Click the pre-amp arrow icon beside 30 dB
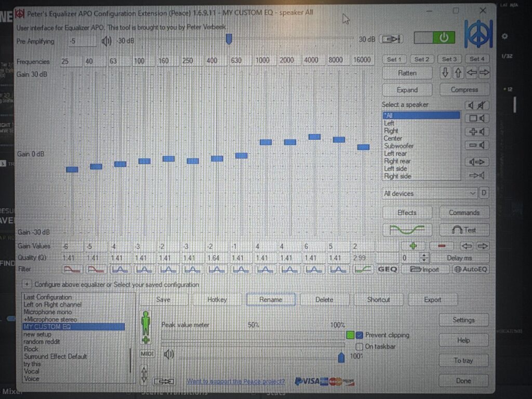This screenshot has width=532, height=399. click(391, 39)
